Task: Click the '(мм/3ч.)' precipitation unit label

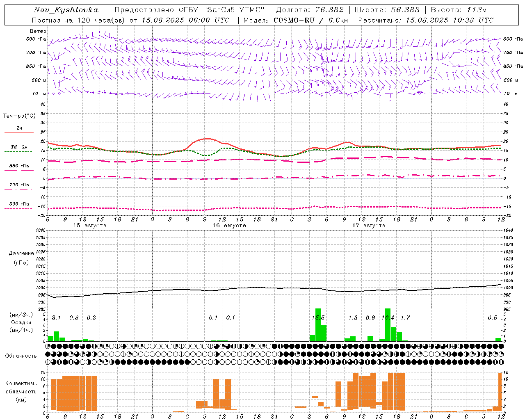Action: pos(21,315)
